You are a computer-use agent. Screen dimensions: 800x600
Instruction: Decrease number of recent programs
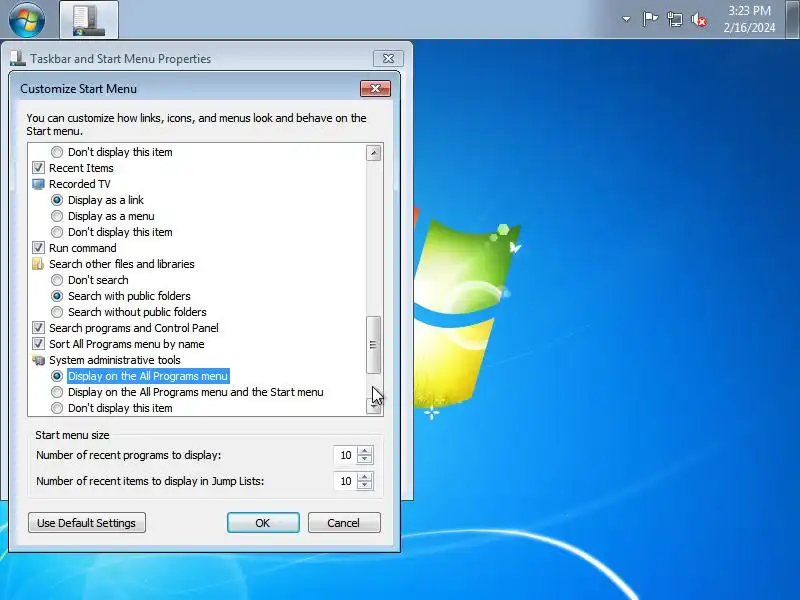point(364,459)
